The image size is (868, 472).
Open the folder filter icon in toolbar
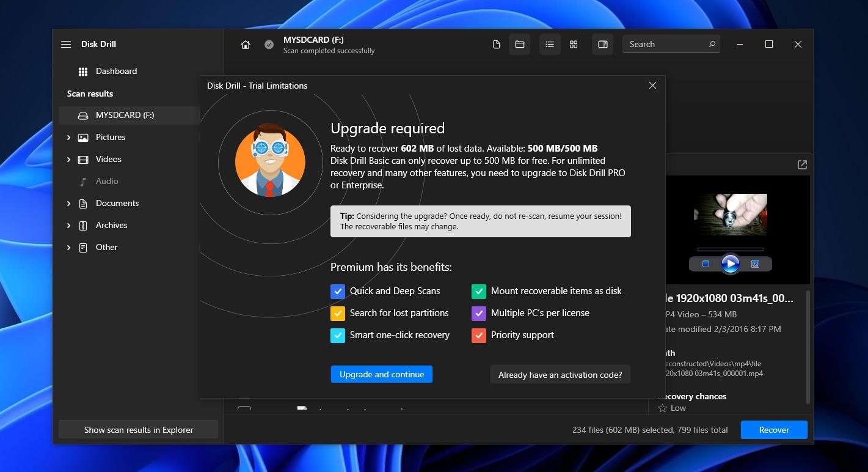point(520,44)
